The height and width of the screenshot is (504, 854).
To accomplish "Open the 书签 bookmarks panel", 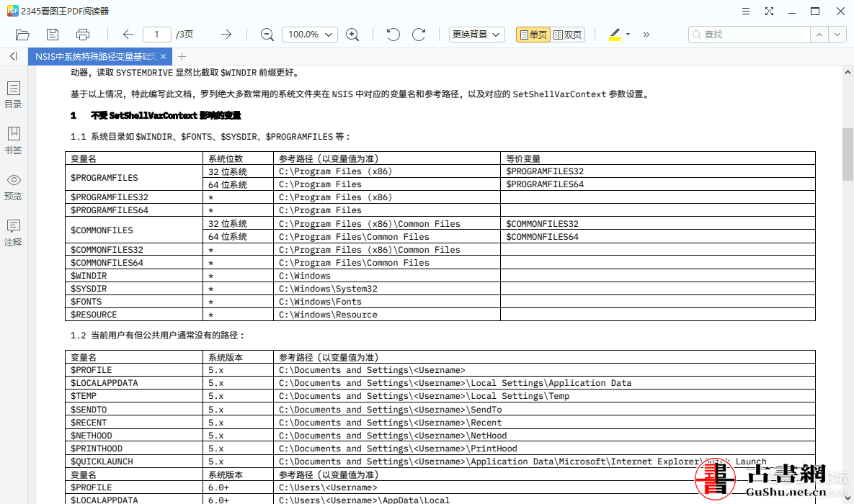I will (13, 140).
